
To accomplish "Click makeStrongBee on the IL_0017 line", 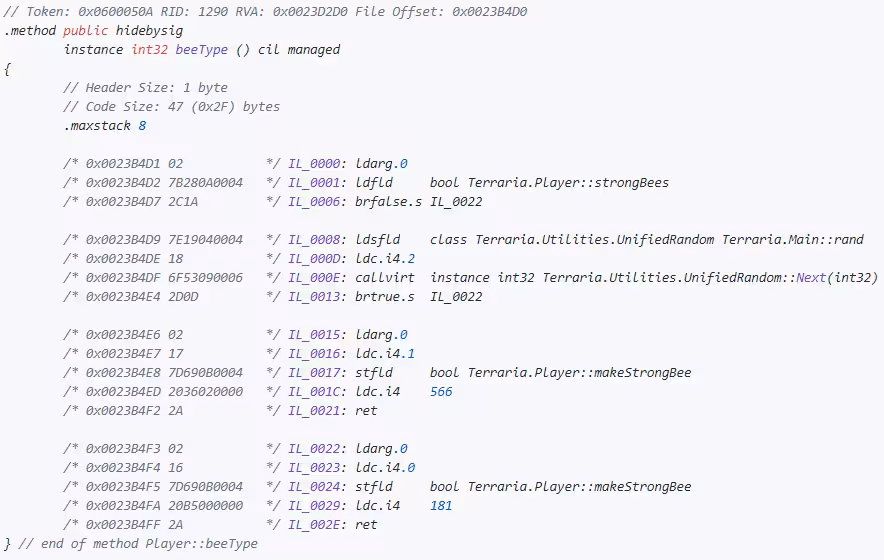I will point(643,373).
